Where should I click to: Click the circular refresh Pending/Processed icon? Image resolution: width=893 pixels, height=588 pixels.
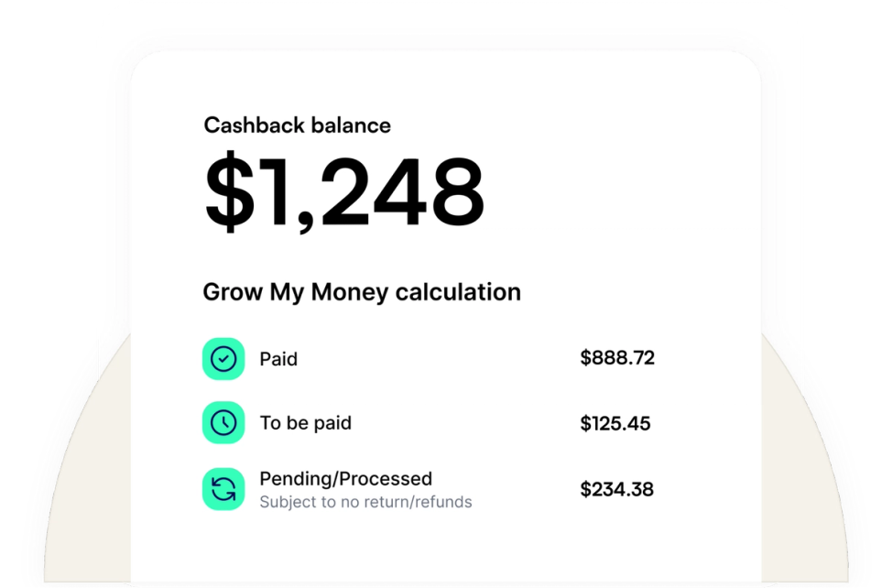click(223, 488)
